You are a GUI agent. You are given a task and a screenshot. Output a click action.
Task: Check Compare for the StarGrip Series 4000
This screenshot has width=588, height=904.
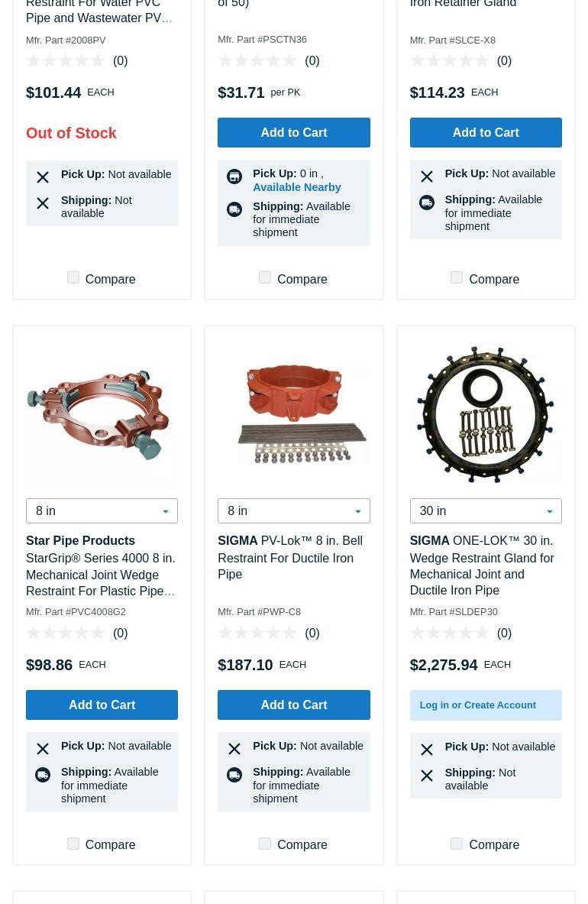73,844
